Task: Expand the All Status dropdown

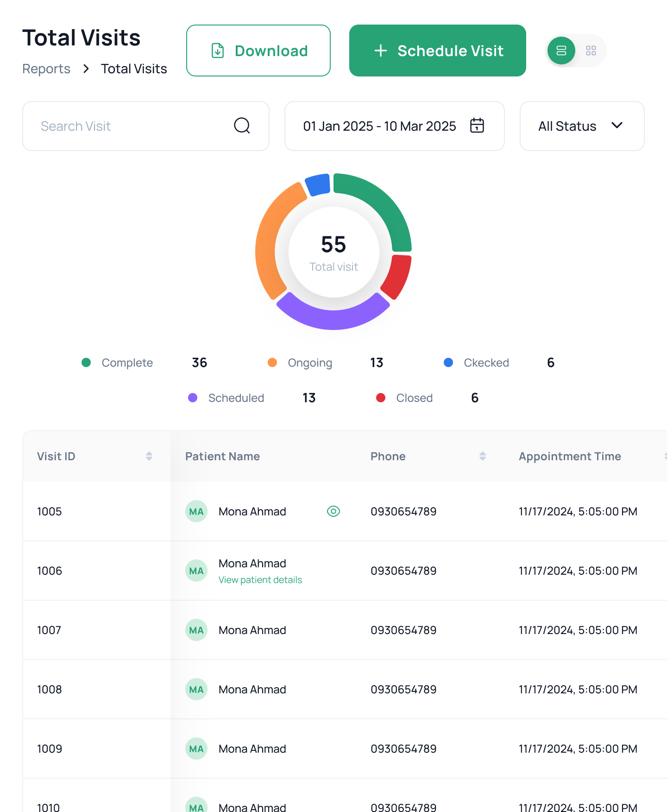Action: tap(581, 126)
